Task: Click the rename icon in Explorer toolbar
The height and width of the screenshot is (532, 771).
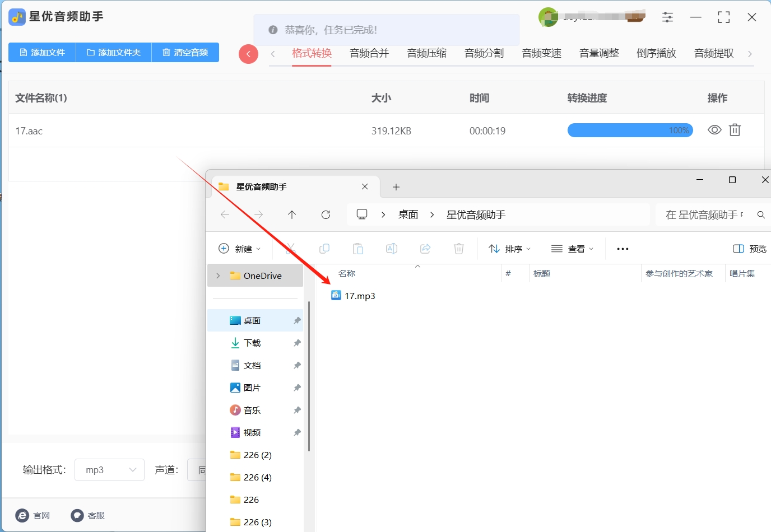Action: pos(392,249)
